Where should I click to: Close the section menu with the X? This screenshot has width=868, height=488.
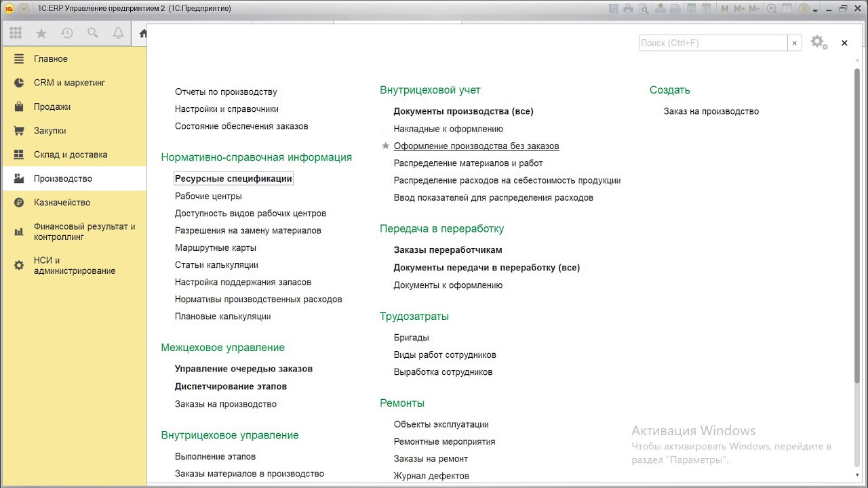844,43
